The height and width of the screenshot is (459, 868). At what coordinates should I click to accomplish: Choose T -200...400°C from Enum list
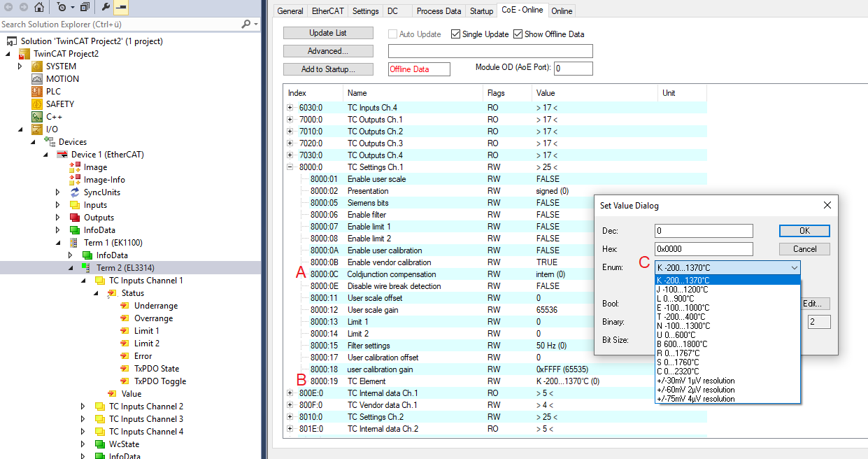coord(727,316)
